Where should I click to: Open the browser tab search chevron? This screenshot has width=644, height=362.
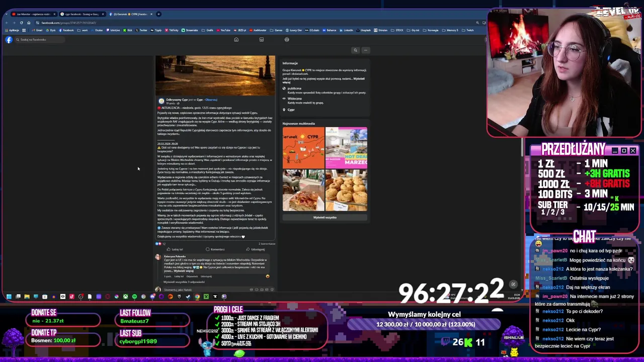7,14
